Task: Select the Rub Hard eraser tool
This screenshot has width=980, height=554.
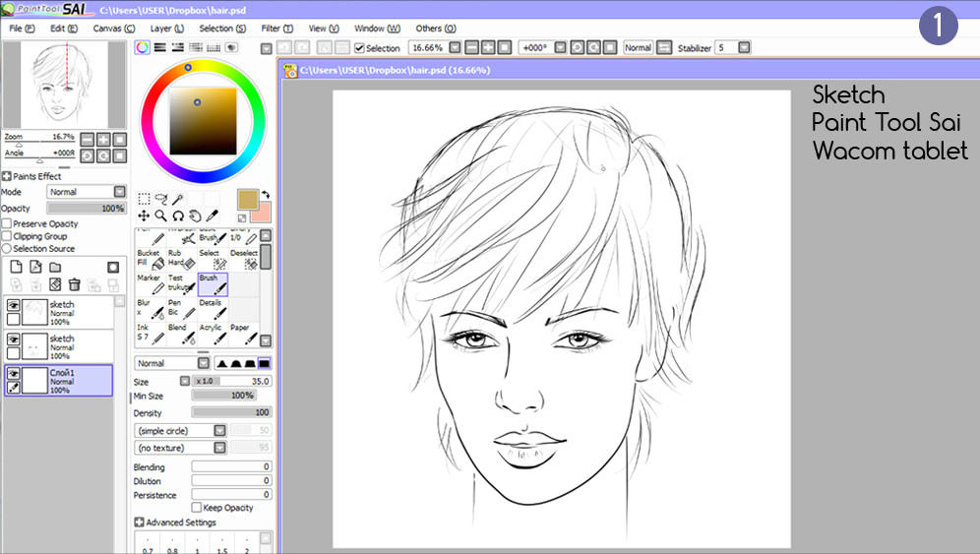Action: coord(181,259)
